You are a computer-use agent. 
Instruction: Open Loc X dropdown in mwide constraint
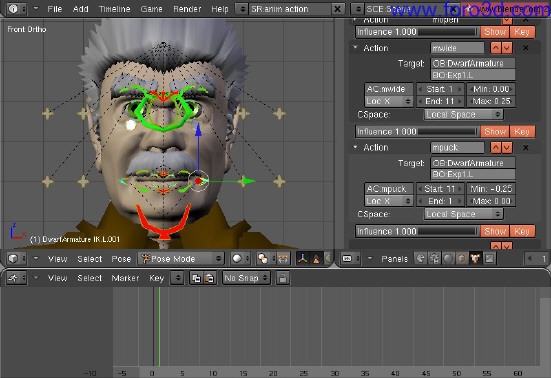(389, 102)
